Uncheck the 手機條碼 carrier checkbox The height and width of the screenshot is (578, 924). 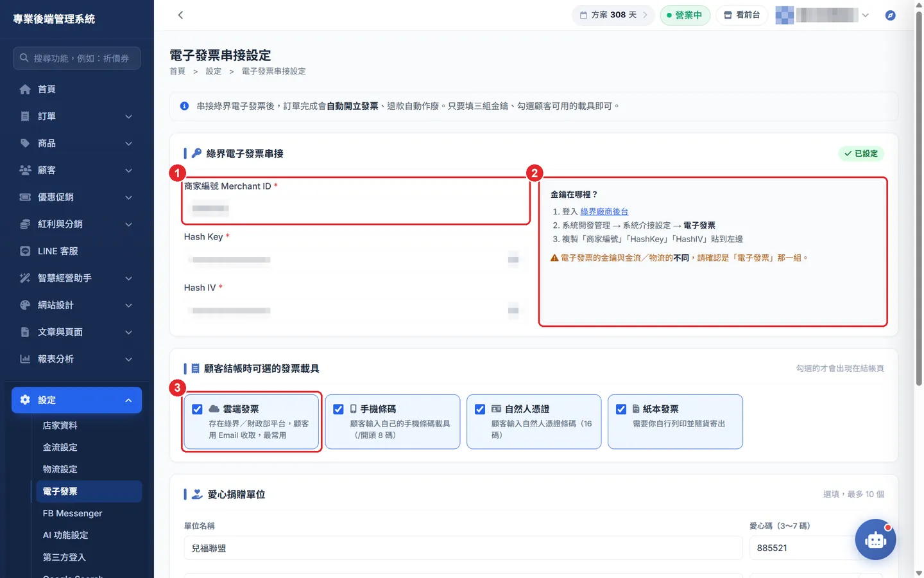pos(338,409)
